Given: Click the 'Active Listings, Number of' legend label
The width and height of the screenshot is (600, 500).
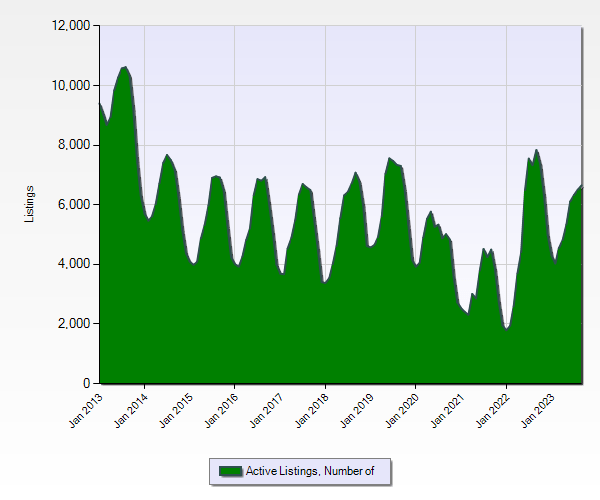Looking at the screenshot, I should point(310,471).
